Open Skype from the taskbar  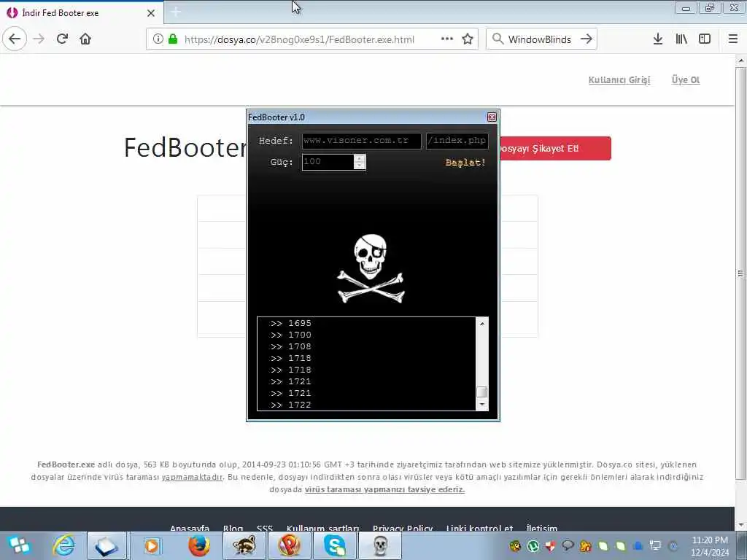[335, 545]
